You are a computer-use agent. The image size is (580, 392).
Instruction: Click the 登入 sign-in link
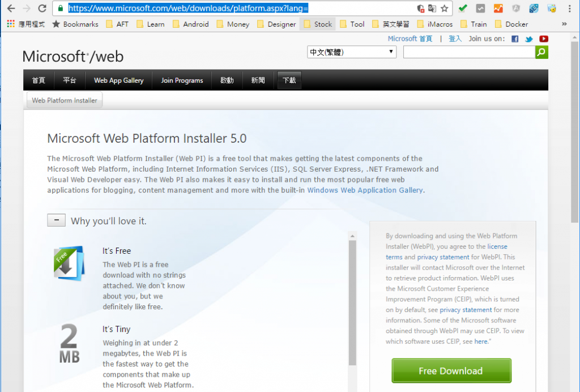tap(455, 39)
